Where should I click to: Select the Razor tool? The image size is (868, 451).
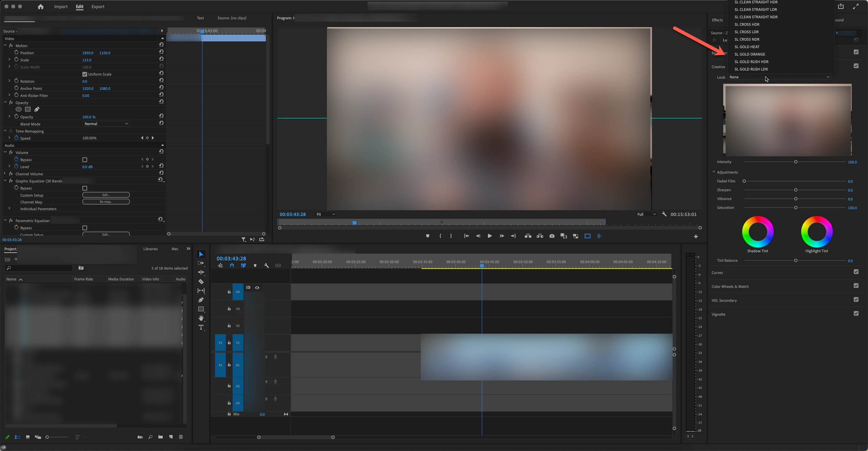(201, 281)
